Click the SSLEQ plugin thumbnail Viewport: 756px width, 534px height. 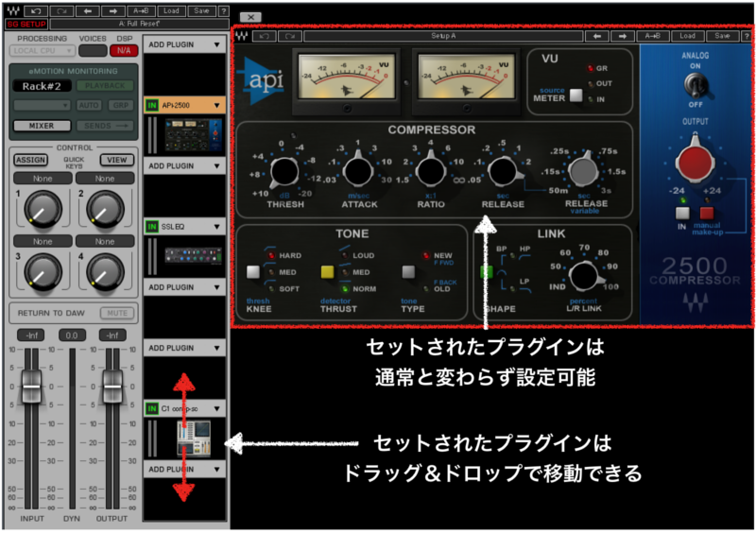[x=194, y=256]
